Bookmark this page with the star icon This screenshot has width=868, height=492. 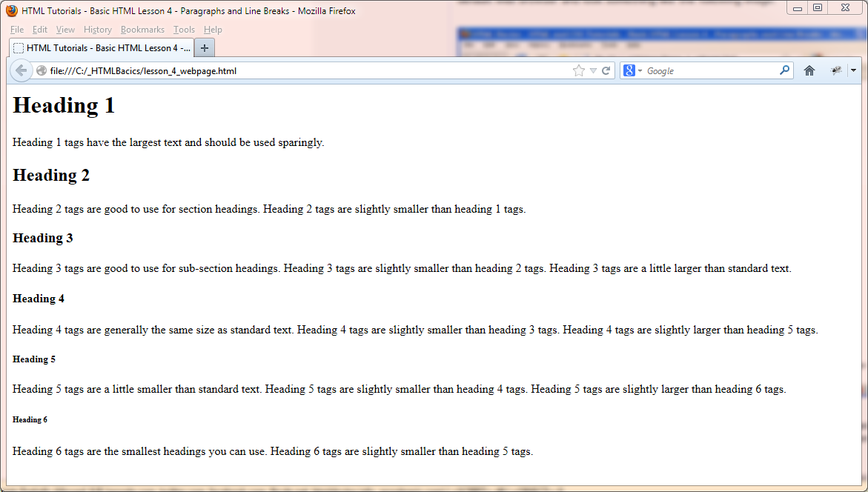pyautogui.click(x=579, y=70)
